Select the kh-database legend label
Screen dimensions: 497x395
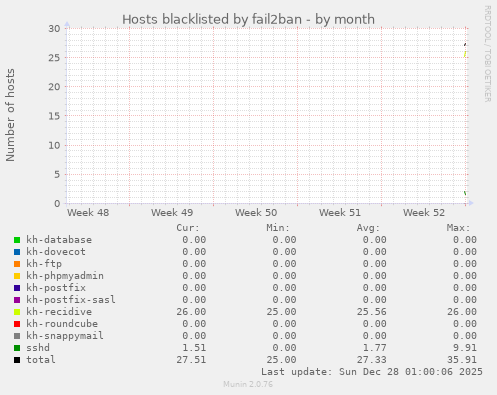(x=59, y=240)
